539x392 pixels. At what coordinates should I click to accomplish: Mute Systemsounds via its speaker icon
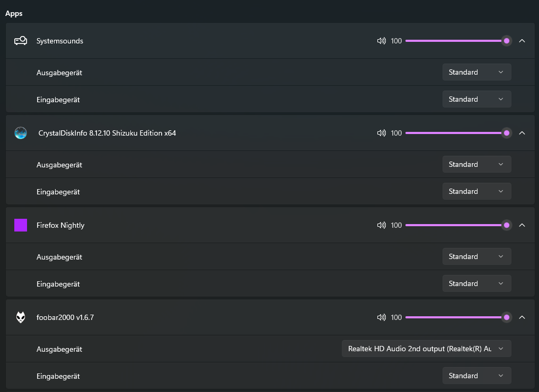pos(381,41)
